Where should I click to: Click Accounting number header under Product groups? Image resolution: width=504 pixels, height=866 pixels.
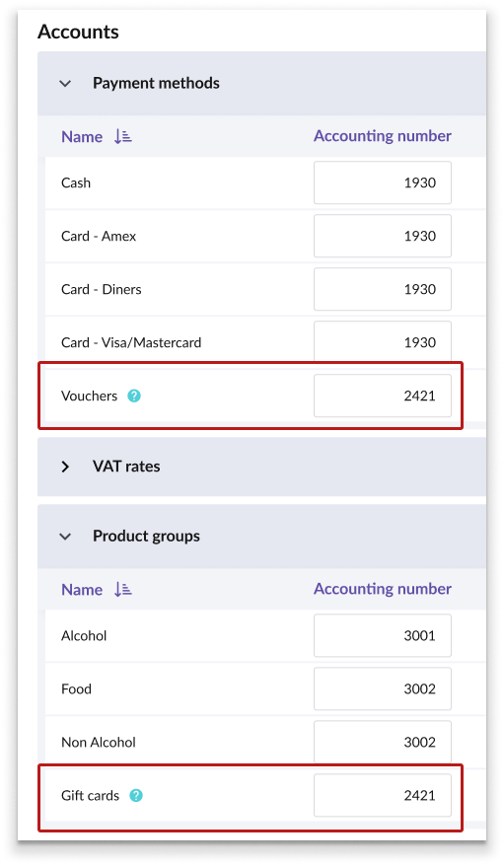click(x=383, y=589)
